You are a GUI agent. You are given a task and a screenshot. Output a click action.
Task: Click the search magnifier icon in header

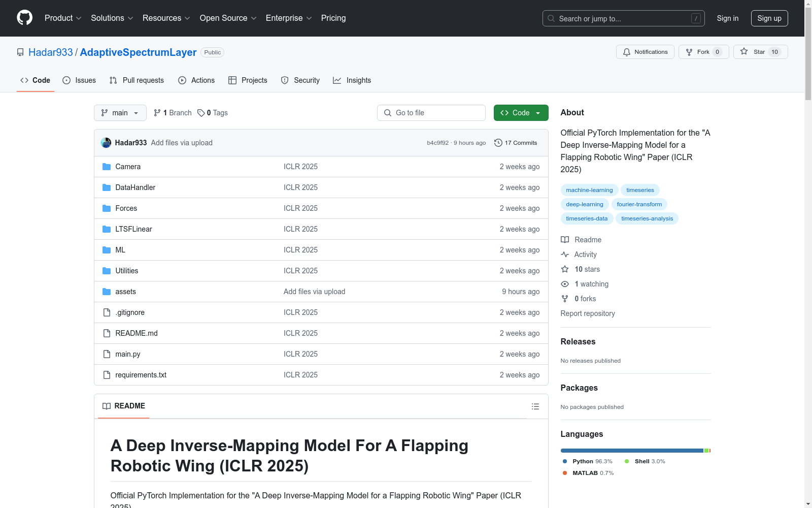pos(551,18)
